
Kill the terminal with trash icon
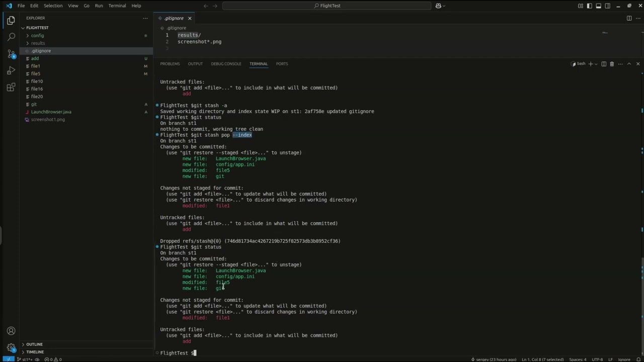tap(612, 64)
